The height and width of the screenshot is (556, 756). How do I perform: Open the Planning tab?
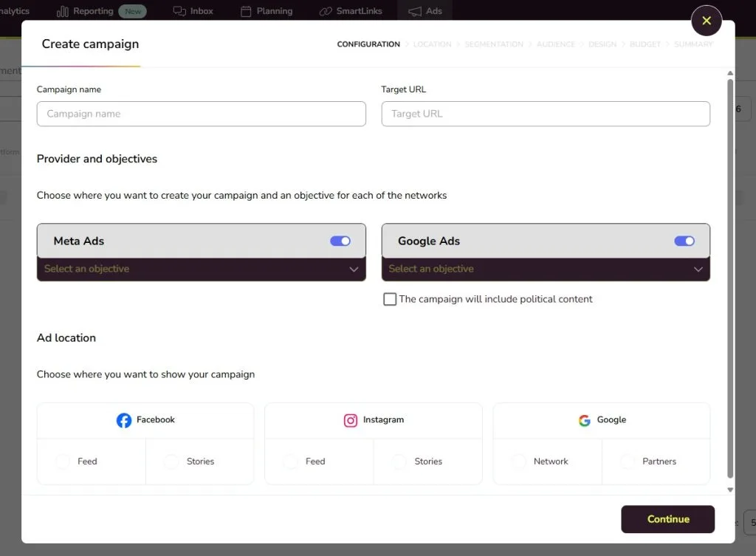267,11
